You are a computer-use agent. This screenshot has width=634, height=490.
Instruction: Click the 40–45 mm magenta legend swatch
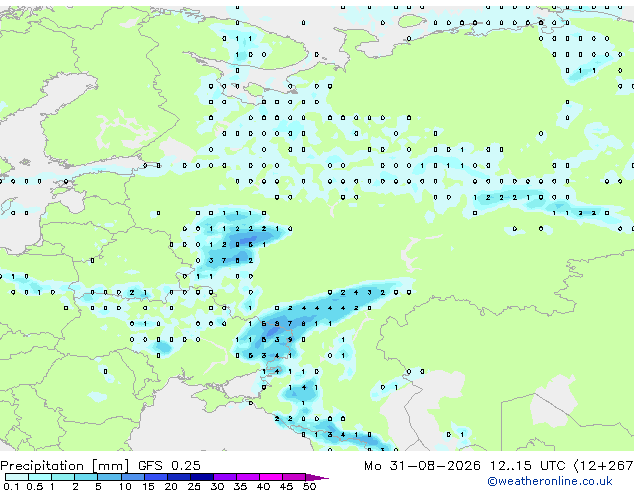271,477
